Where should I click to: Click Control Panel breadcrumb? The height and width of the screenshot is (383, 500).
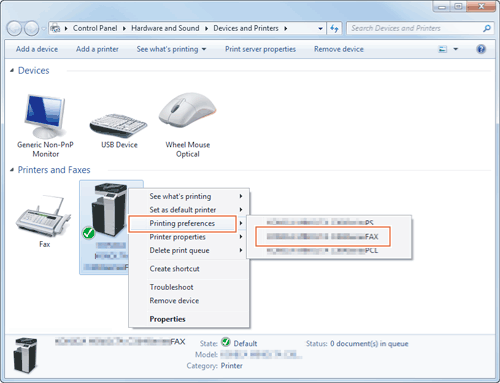[x=95, y=29]
